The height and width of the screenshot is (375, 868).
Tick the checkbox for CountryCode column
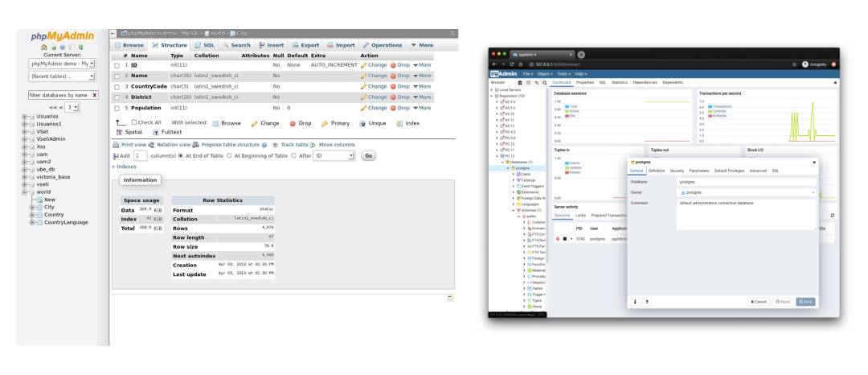117,87
